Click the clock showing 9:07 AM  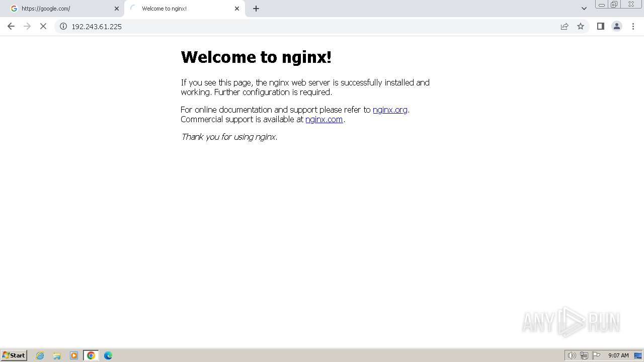[618, 355]
